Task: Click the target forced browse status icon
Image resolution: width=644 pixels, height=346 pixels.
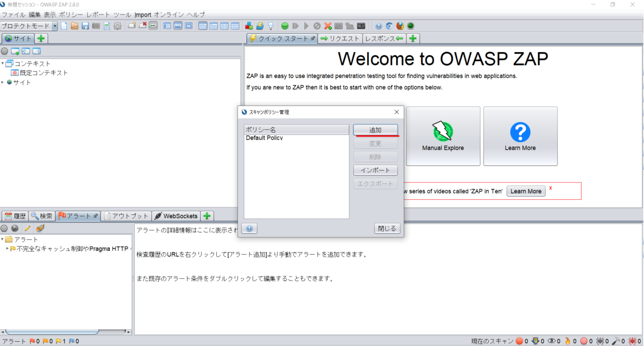Action: [584, 341]
